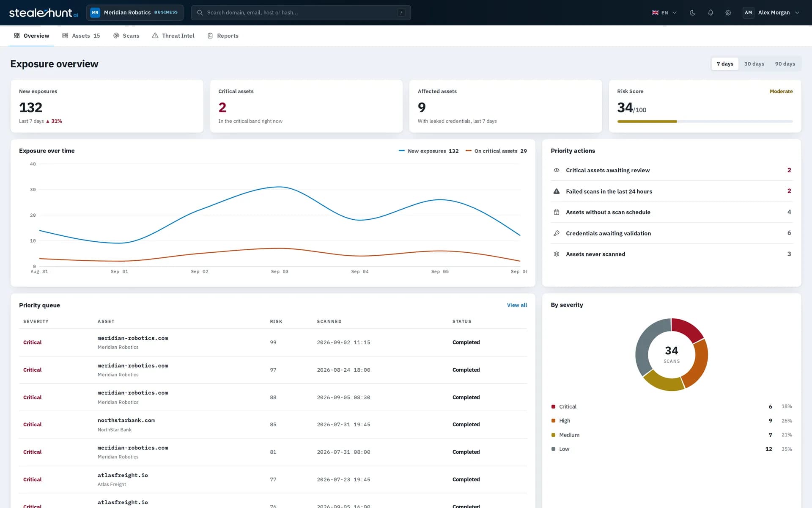Open the Threat Intel tab

173,36
